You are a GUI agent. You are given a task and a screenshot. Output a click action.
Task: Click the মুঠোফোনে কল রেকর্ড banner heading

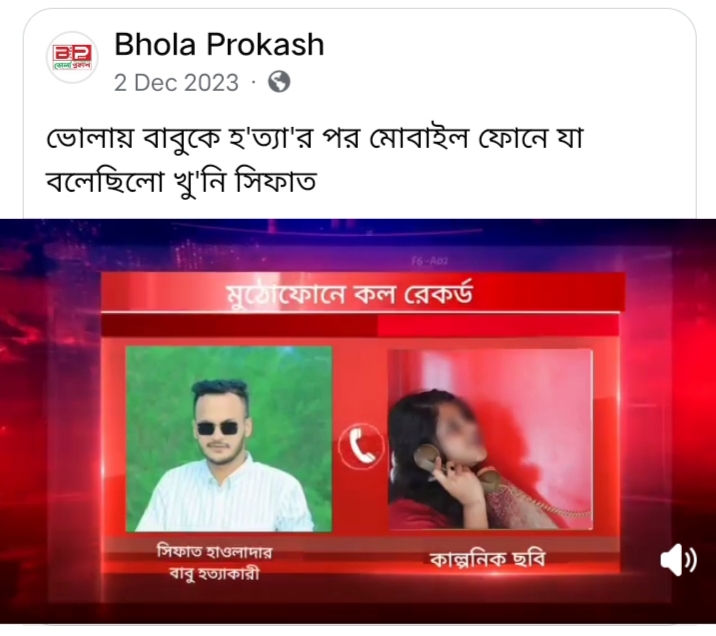pyautogui.click(x=350, y=295)
